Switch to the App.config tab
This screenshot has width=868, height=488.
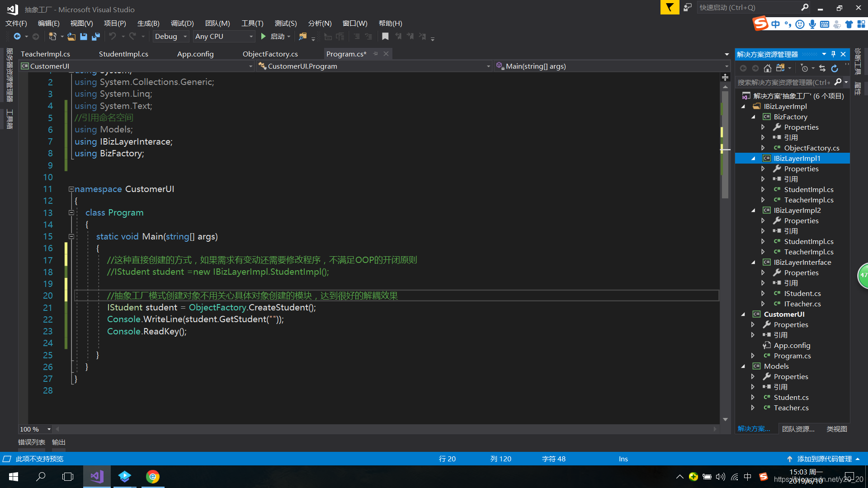coord(195,54)
